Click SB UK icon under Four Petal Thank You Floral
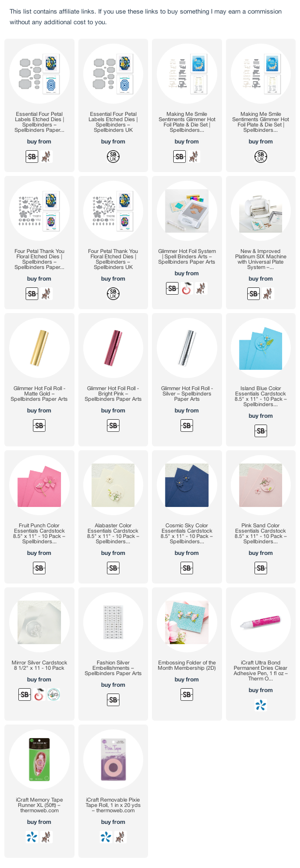Image resolution: width=300 pixels, height=868 pixels. pos(113,294)
